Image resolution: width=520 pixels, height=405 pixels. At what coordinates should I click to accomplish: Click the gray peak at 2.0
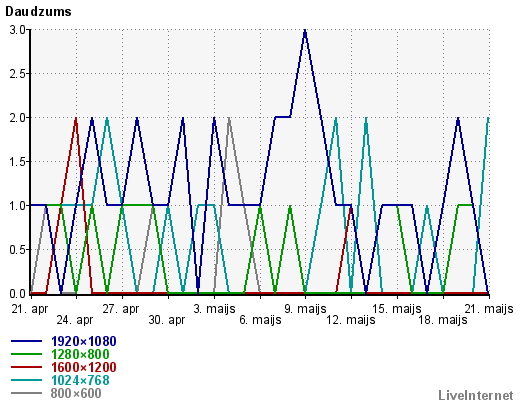tap(229, 119)
